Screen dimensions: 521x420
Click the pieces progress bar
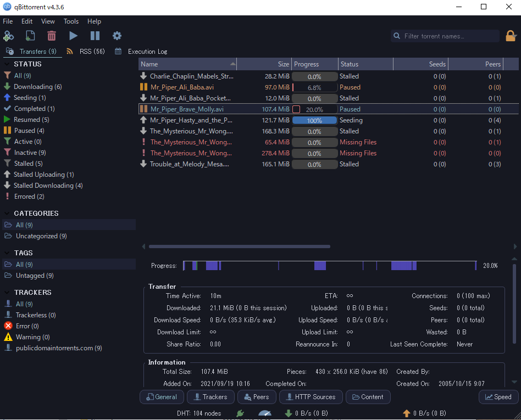coord(330,266)
